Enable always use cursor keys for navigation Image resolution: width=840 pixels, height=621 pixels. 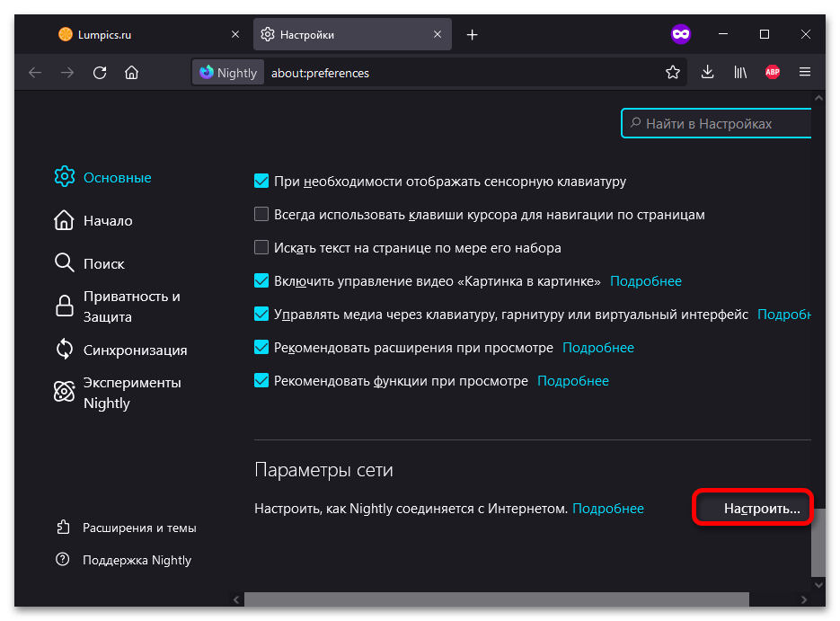click(261, 214)
